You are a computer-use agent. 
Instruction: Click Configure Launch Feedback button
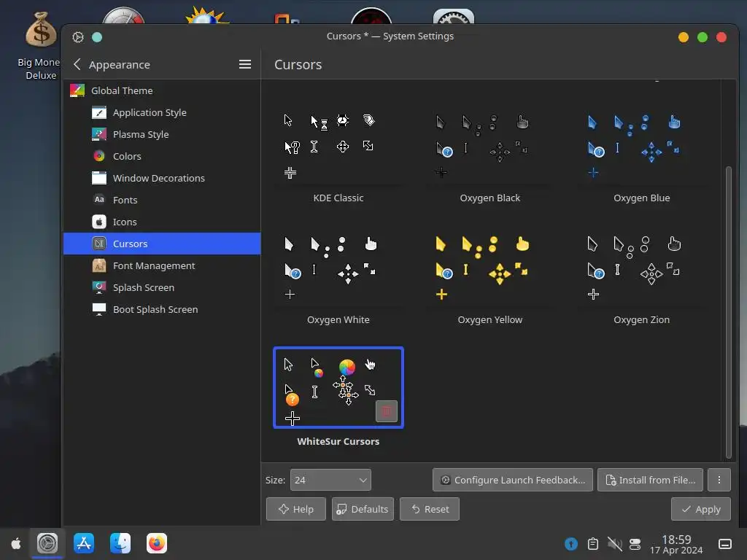(x=513, y=480)
